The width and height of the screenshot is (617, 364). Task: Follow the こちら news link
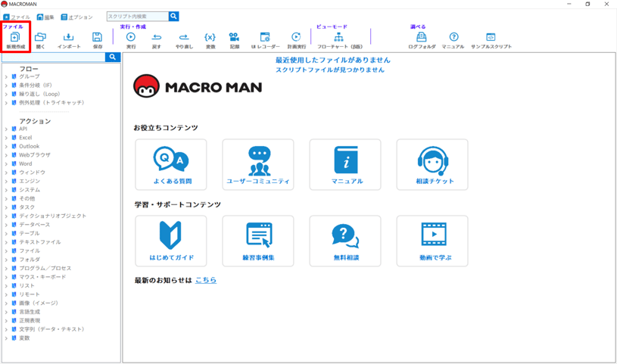click(x=206, y=280)
